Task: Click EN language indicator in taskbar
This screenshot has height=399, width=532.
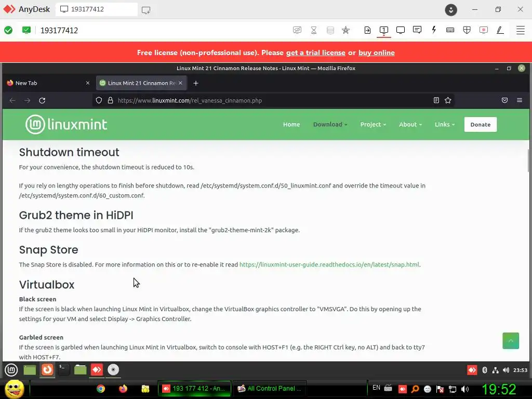Action: pos(376,388)
